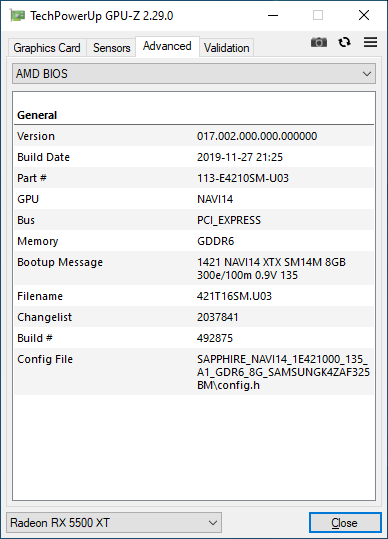The height and width of the screenshot is (539, 388).
Task: Click the General section header
Action: tap(37, 115)
